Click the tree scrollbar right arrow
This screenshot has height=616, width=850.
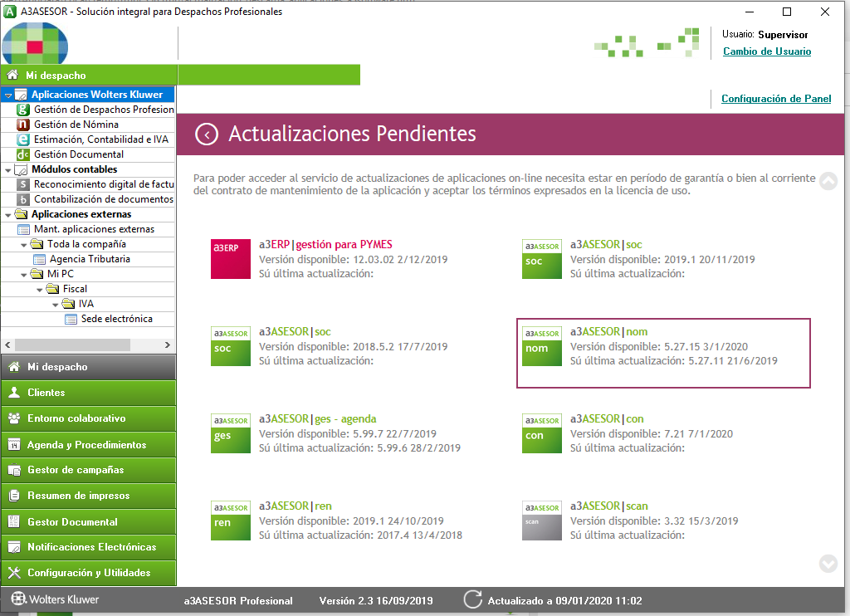click(x=167, y=345)
